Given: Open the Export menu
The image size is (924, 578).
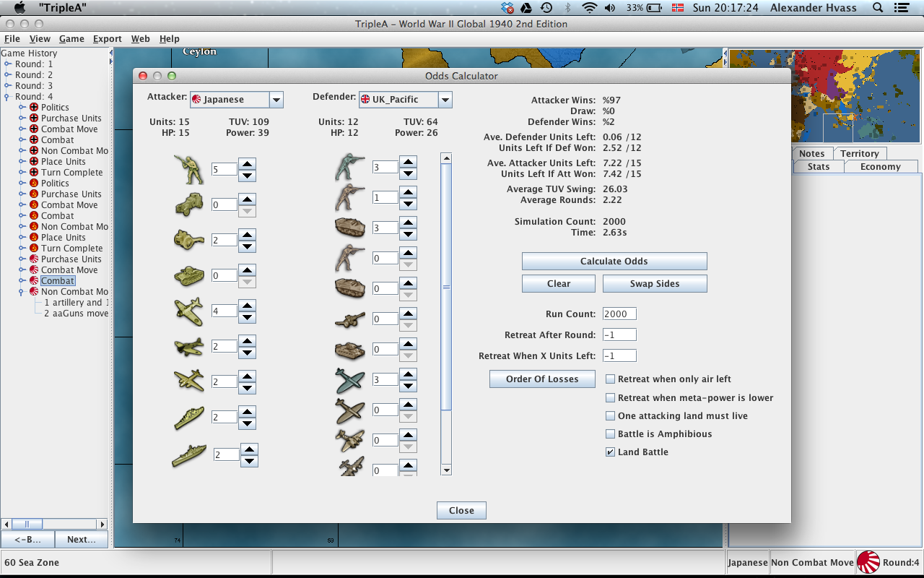Looking at the screenshot, I should (x=108, y=38).
